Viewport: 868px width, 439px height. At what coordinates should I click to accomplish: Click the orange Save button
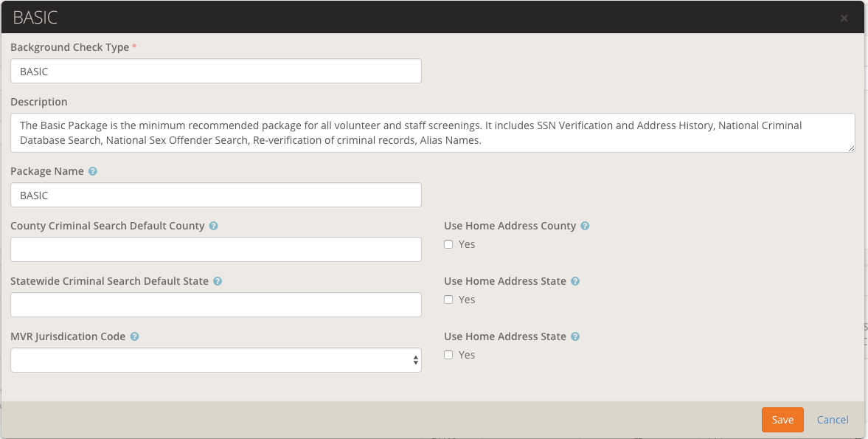[x=782, y=420]
